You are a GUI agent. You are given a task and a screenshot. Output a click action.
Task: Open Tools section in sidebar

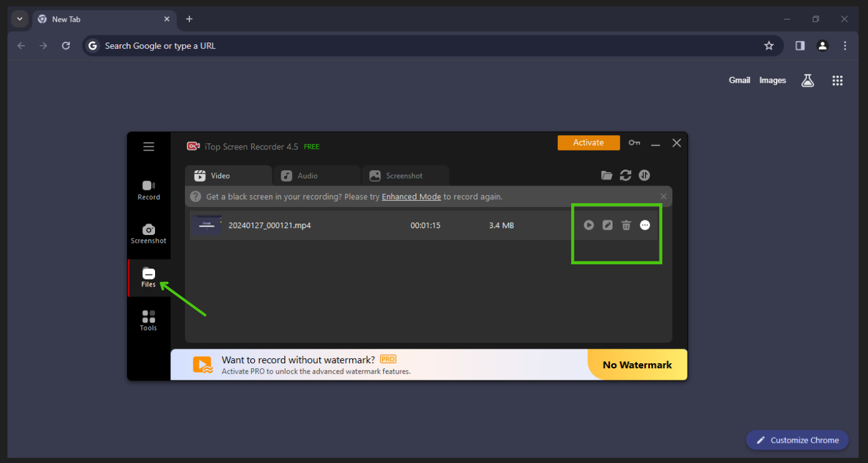149,321
